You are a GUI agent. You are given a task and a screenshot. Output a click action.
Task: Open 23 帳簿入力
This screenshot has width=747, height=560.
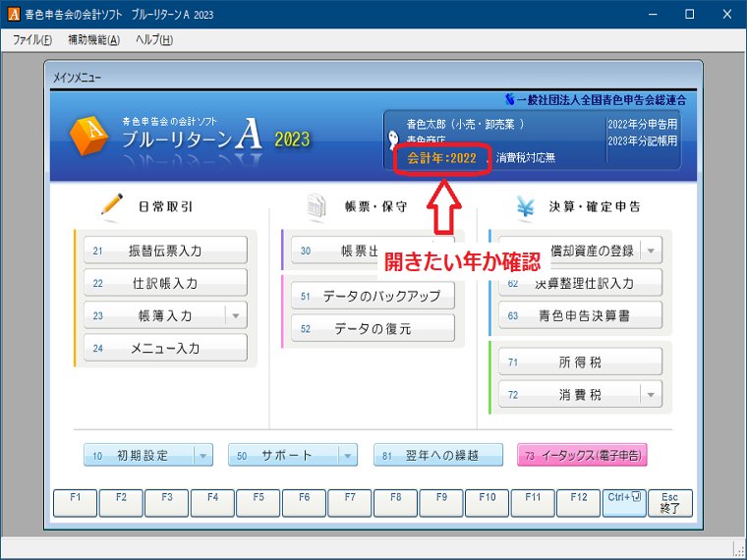point(155,315)
